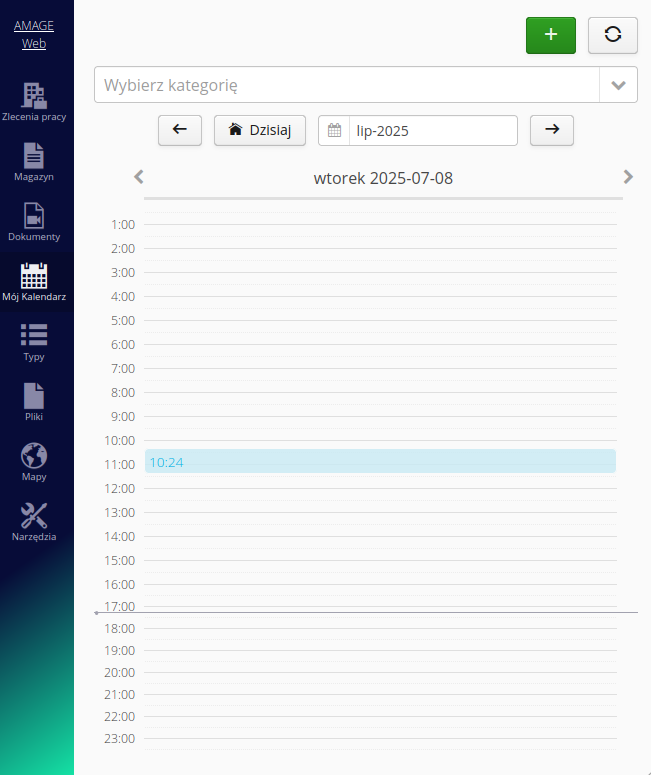Refresh the calendar view
Image resolution: width=651 pixels, height=775 pixels.
pyautogui.click(x=613, y=35)
